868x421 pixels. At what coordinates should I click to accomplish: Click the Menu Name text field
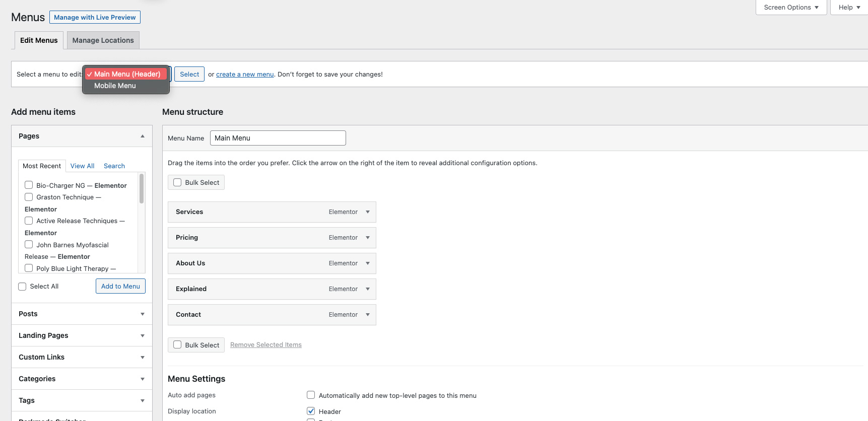tap(278, 138)
